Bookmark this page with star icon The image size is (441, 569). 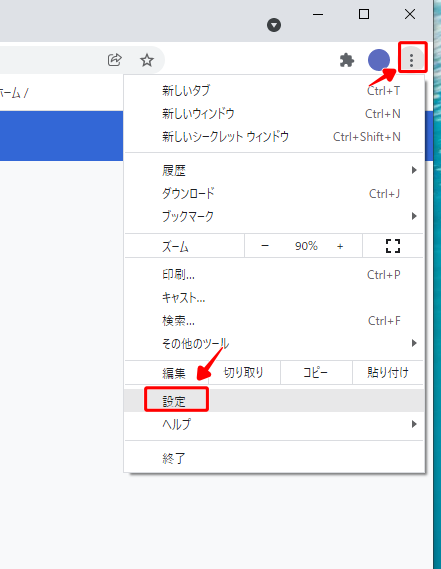[x=147, y=60]
